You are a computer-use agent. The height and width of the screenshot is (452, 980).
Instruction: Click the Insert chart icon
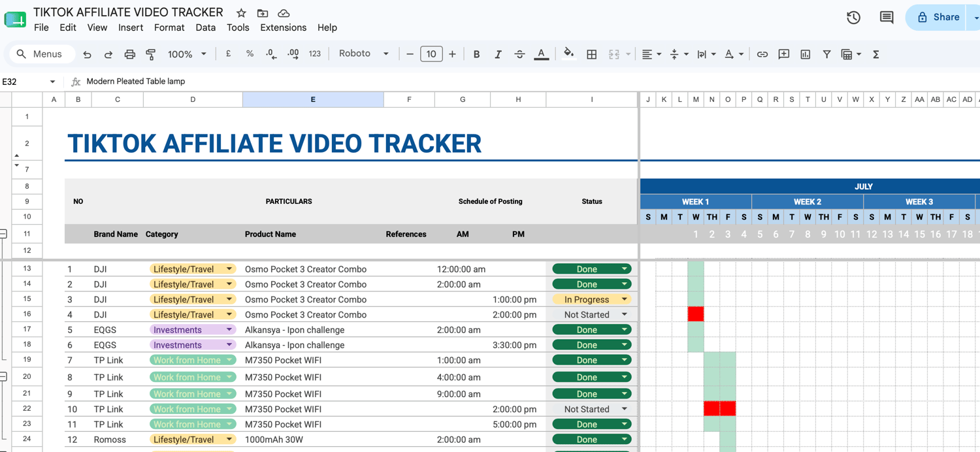click(x=806, y=54)
